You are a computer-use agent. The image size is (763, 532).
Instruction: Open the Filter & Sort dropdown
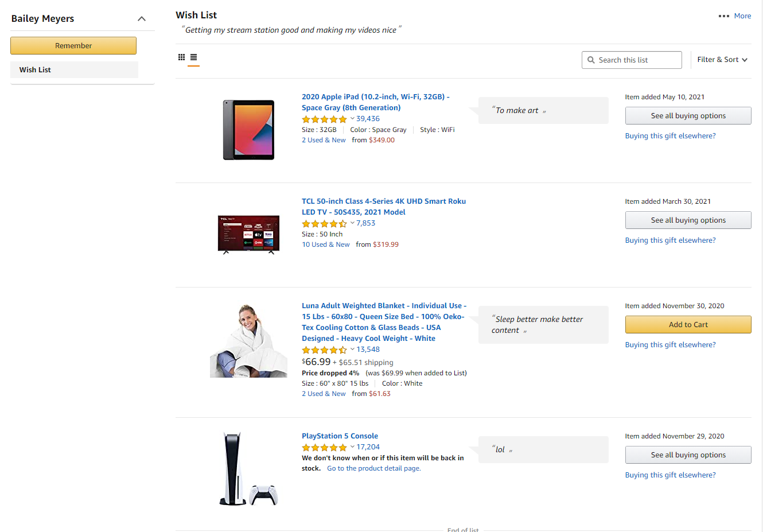722,60
